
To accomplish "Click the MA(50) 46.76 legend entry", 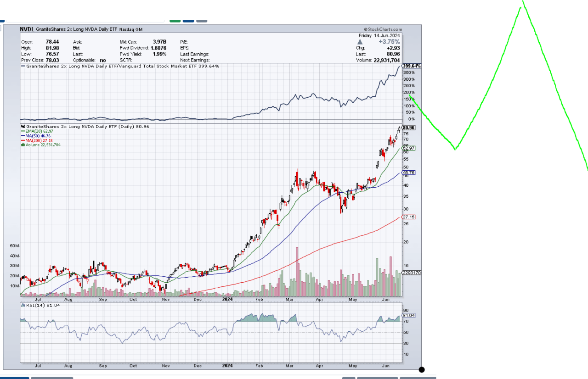I will pyautogui.click(x=36, y=136).
